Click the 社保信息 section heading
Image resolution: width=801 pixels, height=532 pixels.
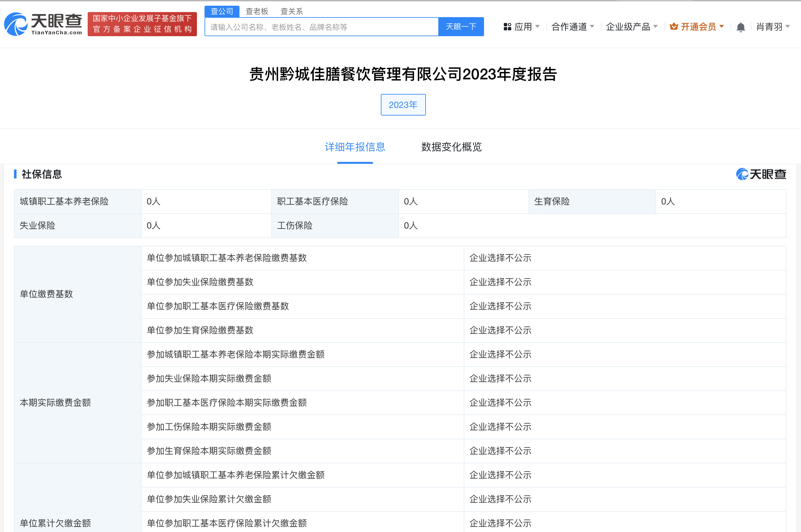pyautogui.click(x=41, y=174)
